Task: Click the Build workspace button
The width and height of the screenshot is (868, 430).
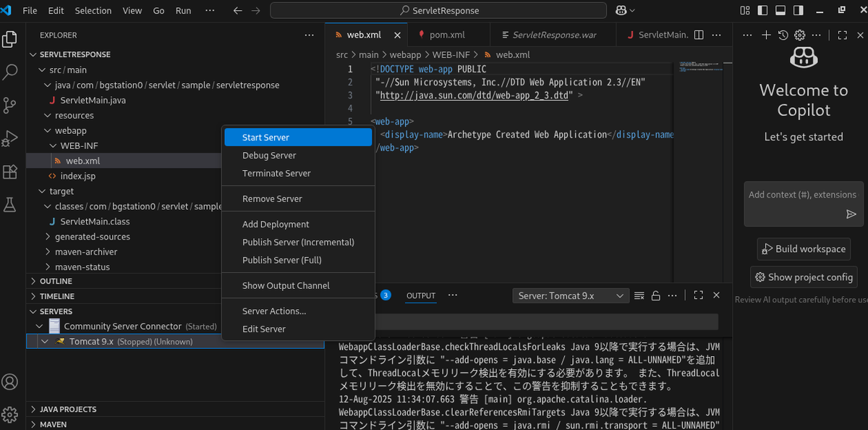Action: tap(804, 249)
